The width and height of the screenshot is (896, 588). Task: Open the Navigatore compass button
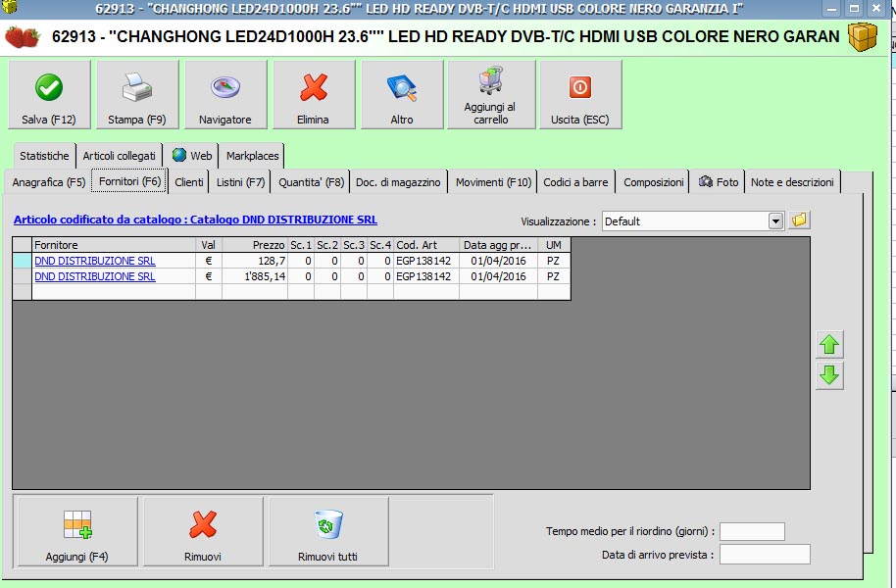tap(225, 95)
